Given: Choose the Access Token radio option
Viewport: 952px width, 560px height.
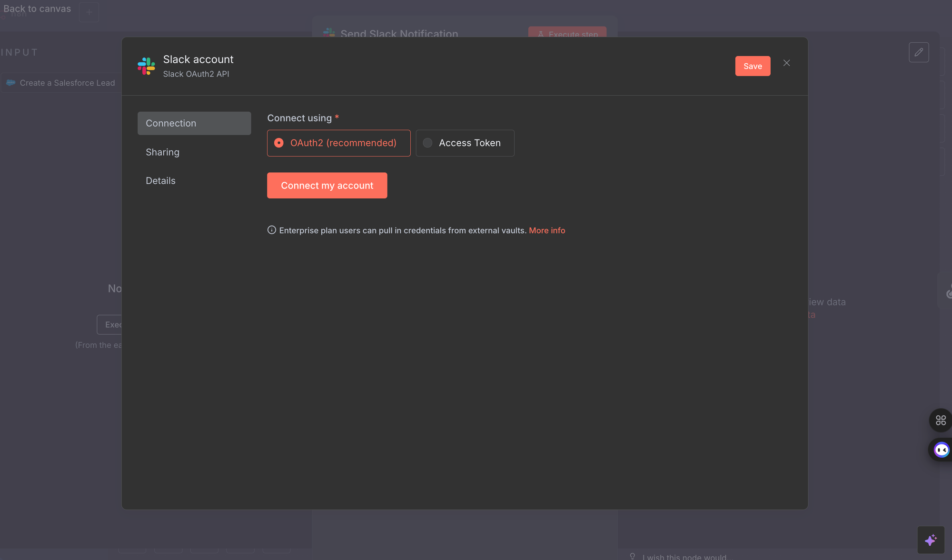Looking at the screenshot, I should coord(465,143).
